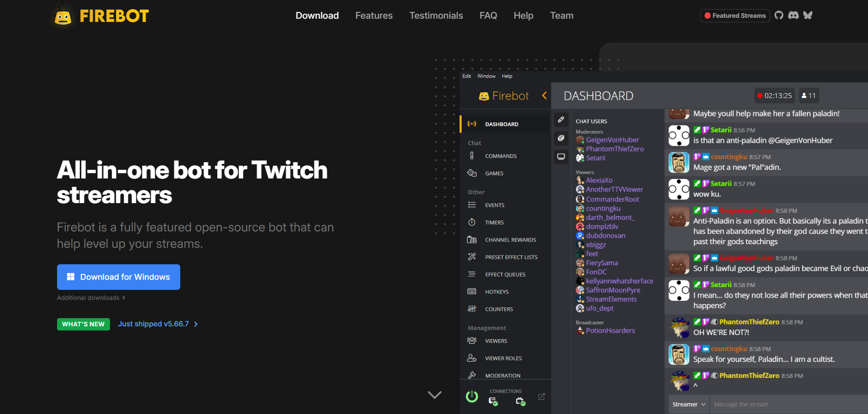
Task: Open the Help nav item
Action: click(523, 16)
